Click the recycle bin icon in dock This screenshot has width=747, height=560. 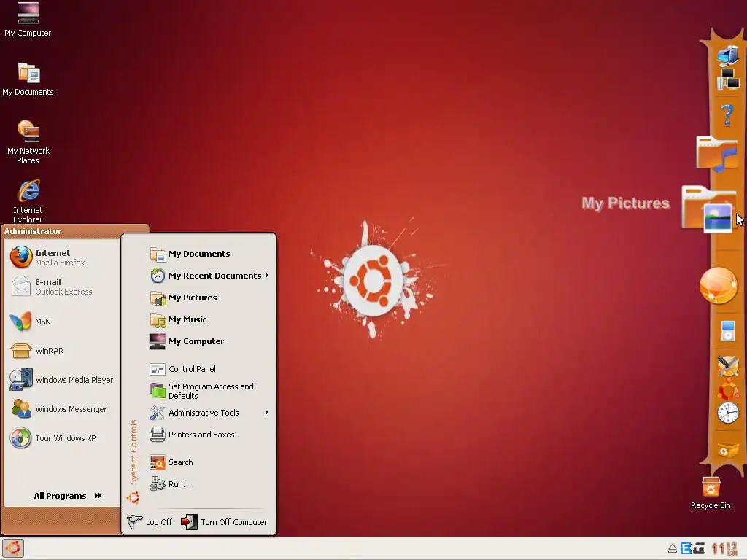click(x=727, y=449)
